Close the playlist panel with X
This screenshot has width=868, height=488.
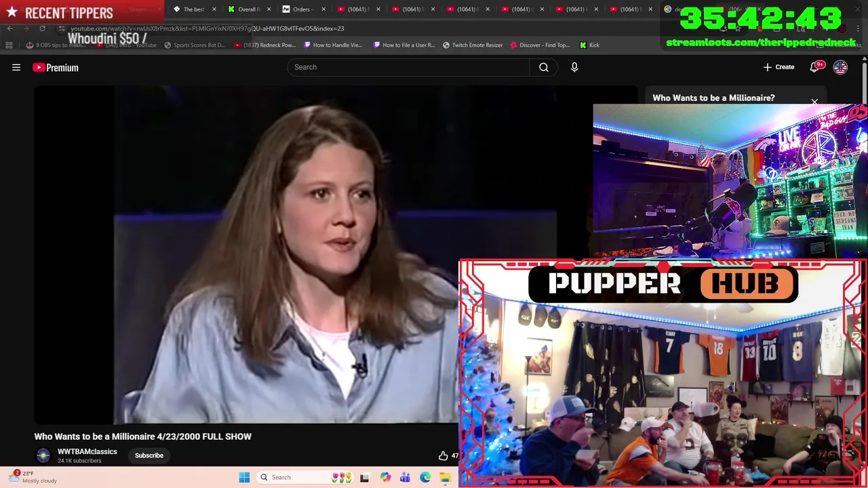[x=814, y=102]
